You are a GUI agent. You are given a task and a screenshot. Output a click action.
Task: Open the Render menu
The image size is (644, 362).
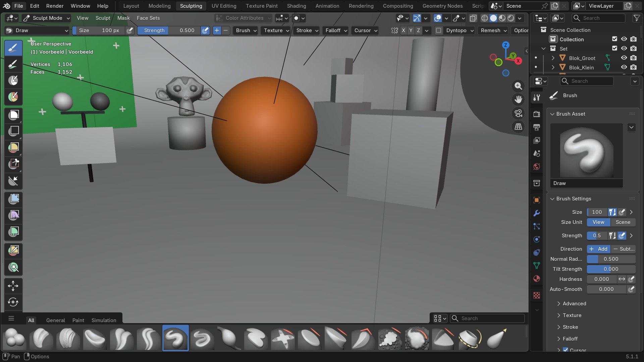[x=55, y=6]
